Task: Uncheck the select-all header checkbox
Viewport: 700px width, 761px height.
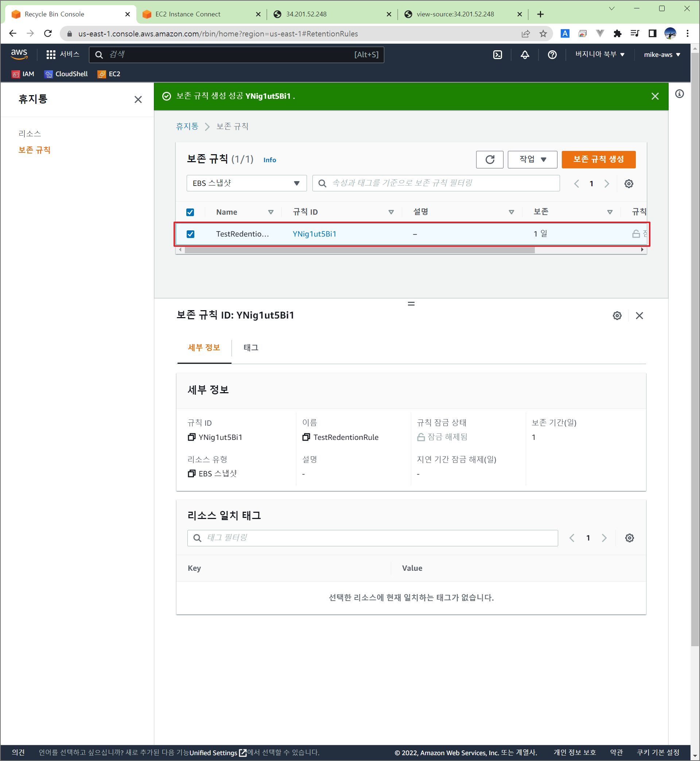Action: 190,212
